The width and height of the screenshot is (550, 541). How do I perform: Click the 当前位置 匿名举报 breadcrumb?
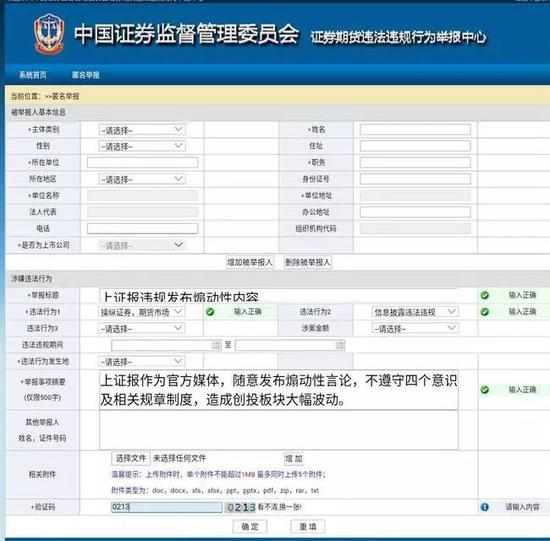(45, 96)
